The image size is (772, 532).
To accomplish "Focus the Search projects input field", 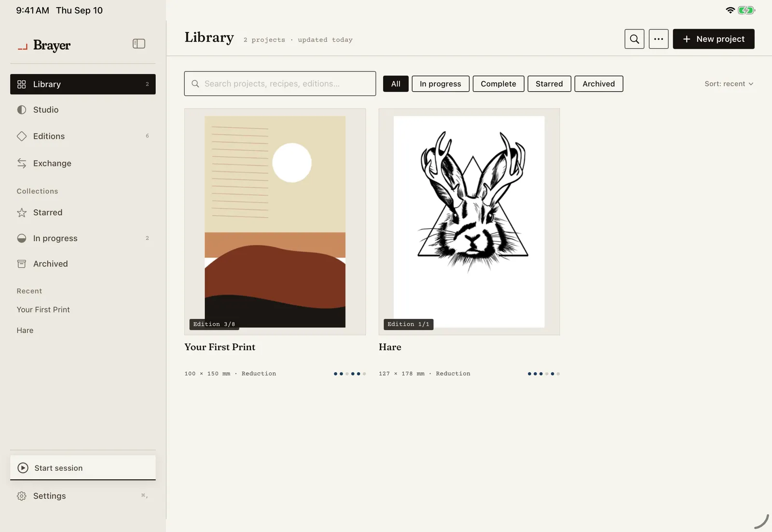I will [280, 83].
